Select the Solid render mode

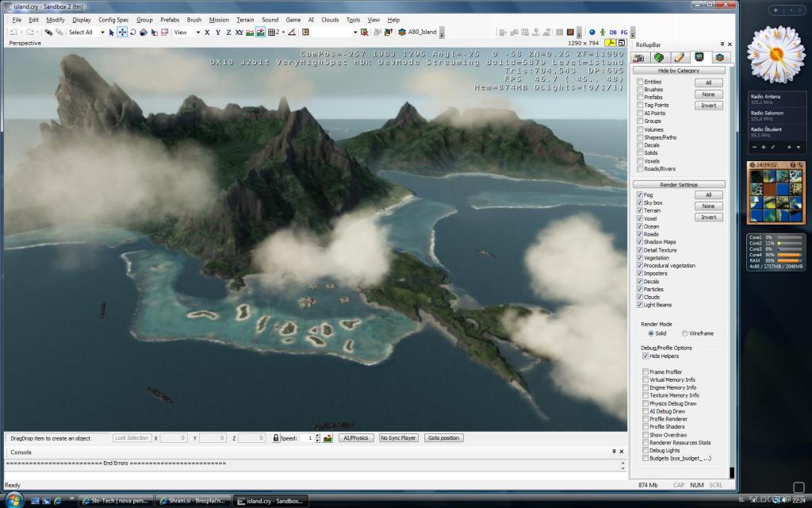coord(651,333)
